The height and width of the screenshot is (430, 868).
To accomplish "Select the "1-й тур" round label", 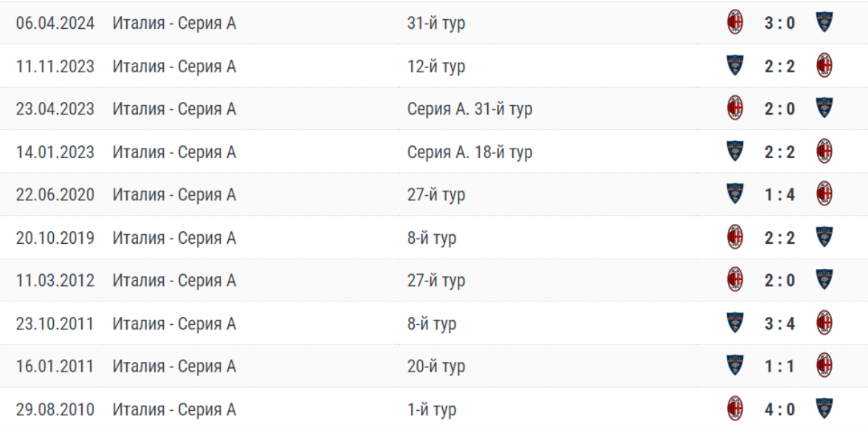I will click(432, 409).
